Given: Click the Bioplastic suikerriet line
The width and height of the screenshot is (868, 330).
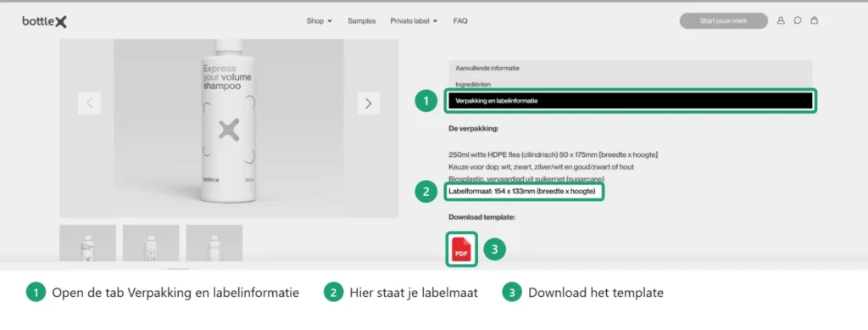Looking at the screenshot, I should point(526,179).
